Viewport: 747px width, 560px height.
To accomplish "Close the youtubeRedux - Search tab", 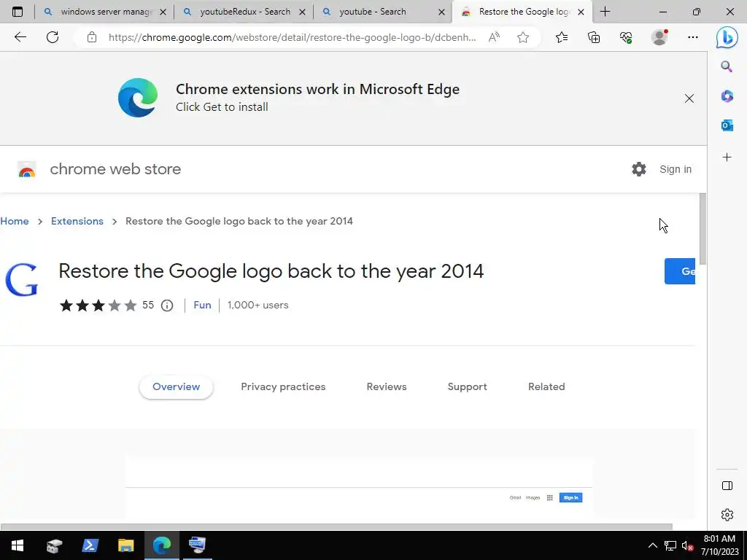I will 302,12.
